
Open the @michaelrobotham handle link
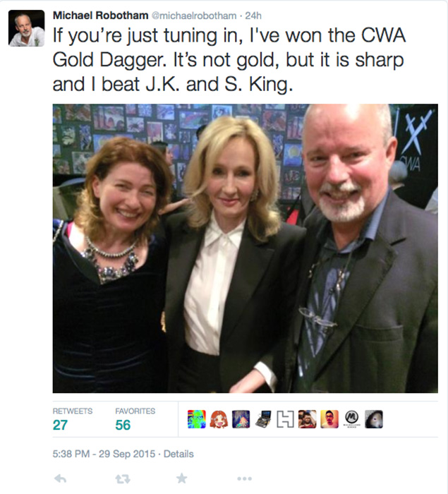[194, 16]
